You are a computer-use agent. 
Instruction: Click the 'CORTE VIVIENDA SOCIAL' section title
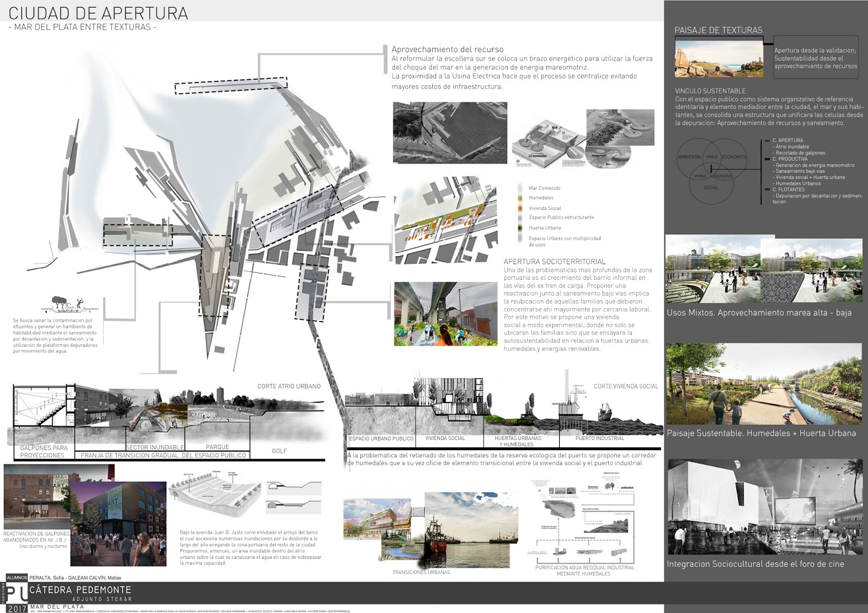626,386
